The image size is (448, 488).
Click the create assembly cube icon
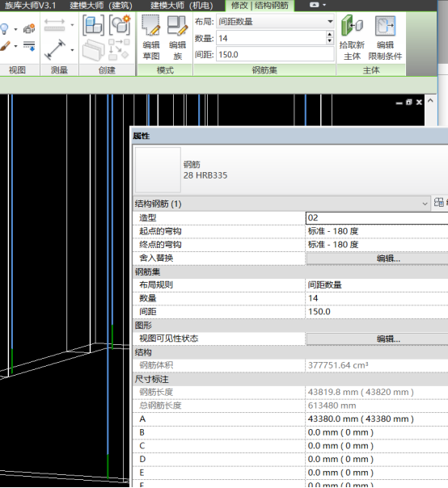pos(93,26)
